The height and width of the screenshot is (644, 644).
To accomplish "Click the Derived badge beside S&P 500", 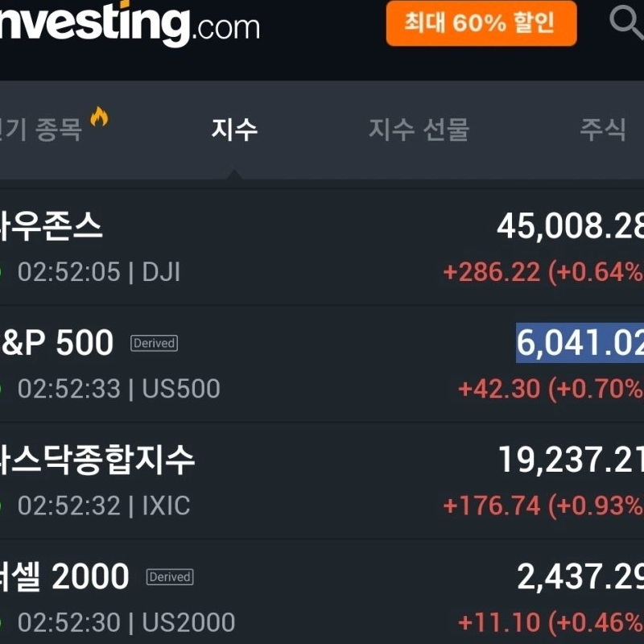I will tap(154, 344).
